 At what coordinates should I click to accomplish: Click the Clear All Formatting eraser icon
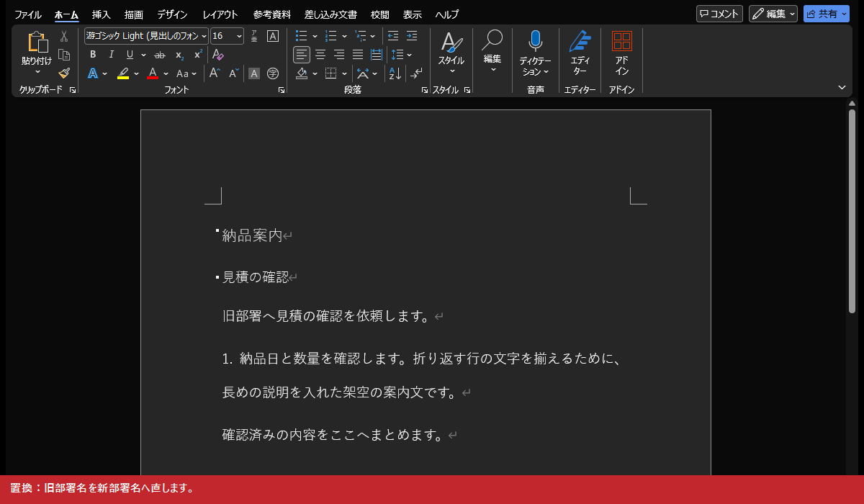(x=218, y=55)
